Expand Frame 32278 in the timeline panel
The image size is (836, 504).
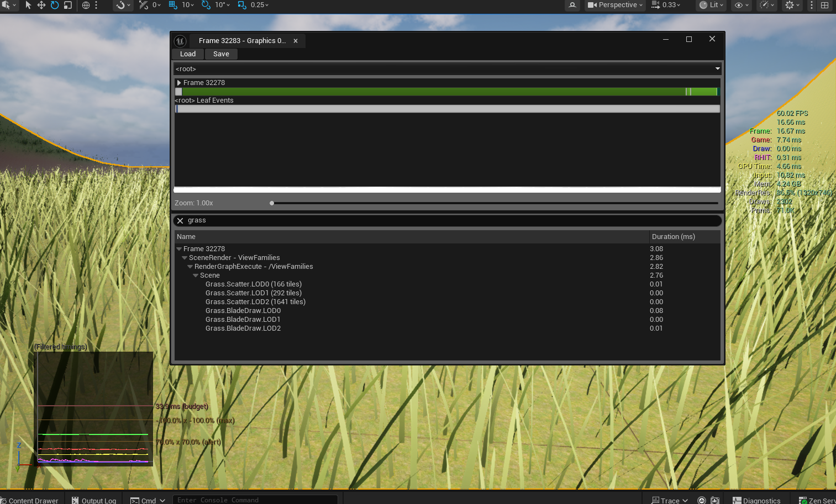click(179, 83)
